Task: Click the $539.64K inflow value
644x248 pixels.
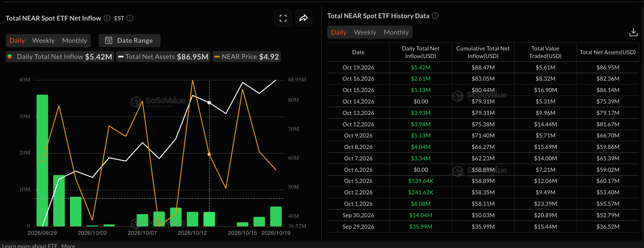Action: coord(421,181)
